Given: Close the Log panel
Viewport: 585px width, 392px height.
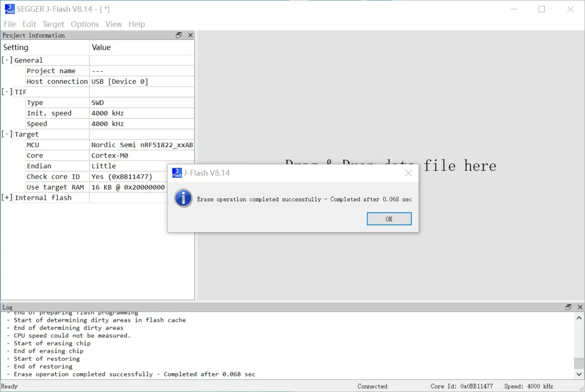Looking at the screenshot, I should [x=580, y=307].
